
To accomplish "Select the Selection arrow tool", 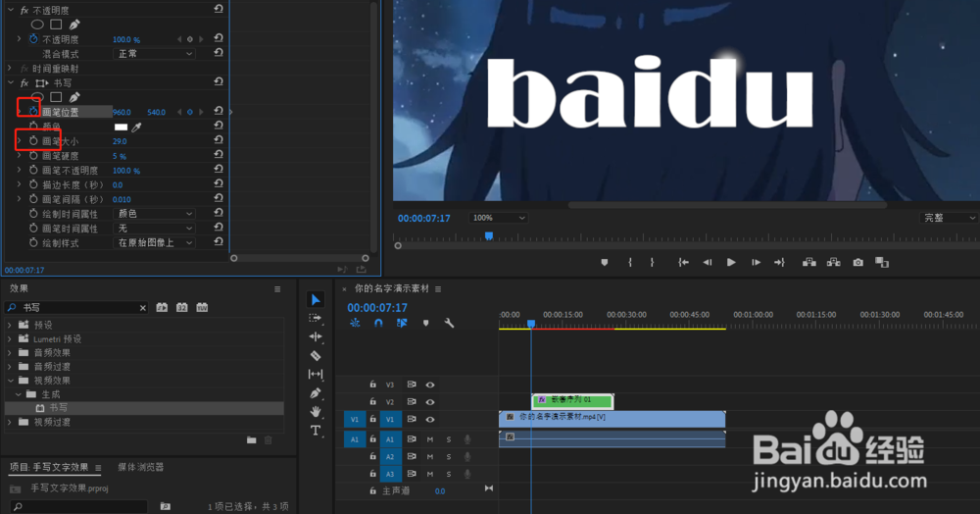I will coord(316,300).
